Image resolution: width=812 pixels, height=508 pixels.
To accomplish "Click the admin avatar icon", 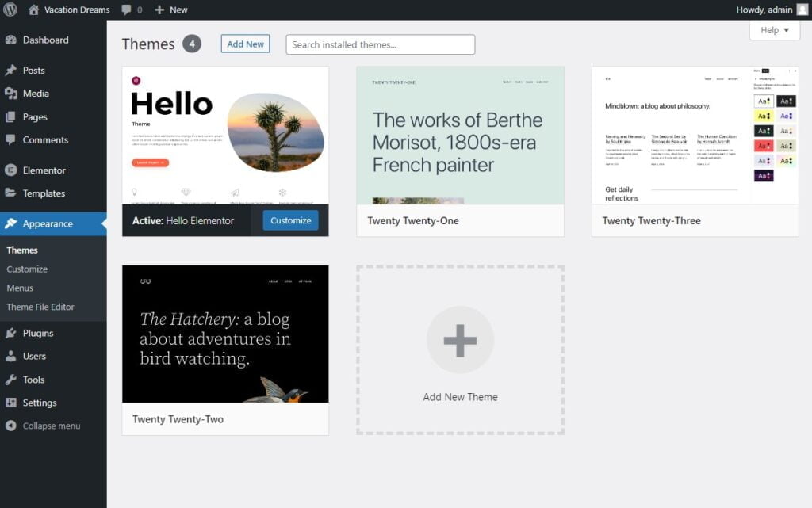I will [802, 10].
